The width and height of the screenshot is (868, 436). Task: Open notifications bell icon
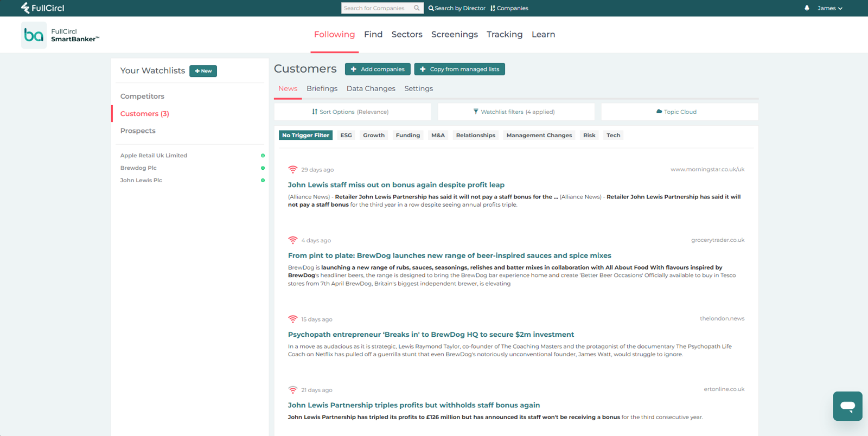coord(807,8)
